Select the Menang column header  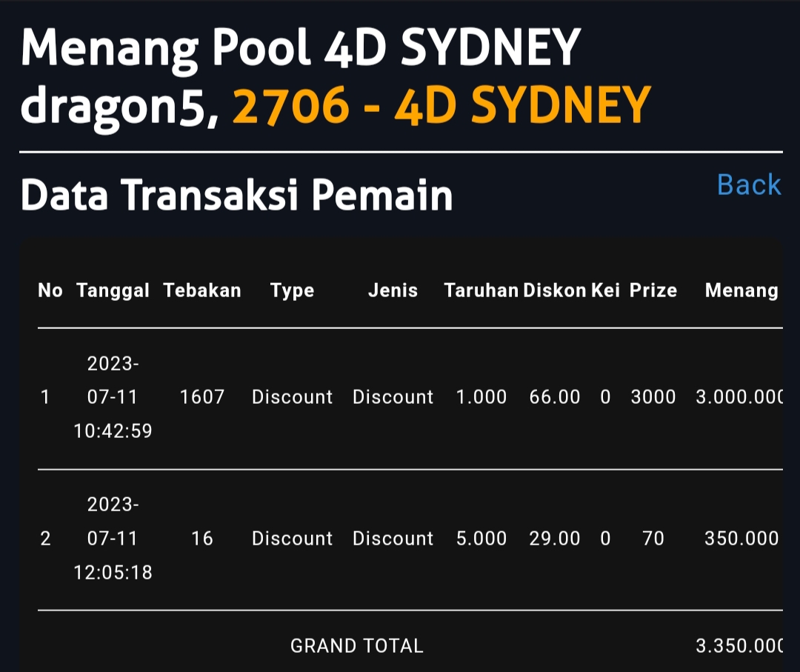click(x=741, y=290)
